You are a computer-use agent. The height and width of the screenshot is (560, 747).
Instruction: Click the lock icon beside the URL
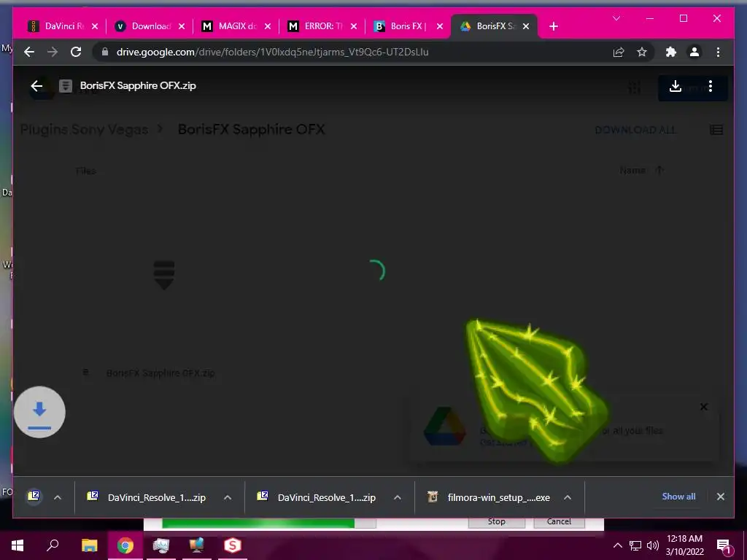point(105,52)
